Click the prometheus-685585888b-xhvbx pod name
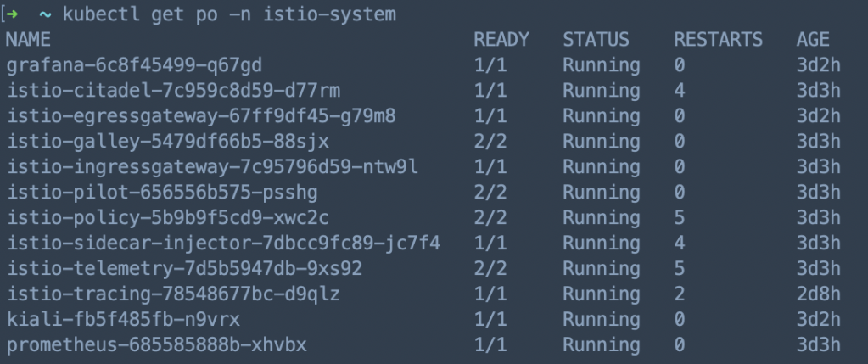868x364 pixels. click(156, 345)
